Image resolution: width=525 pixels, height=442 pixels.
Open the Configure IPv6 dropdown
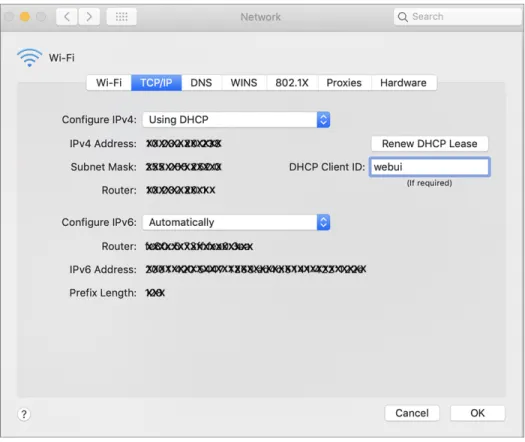click(236, 222)
